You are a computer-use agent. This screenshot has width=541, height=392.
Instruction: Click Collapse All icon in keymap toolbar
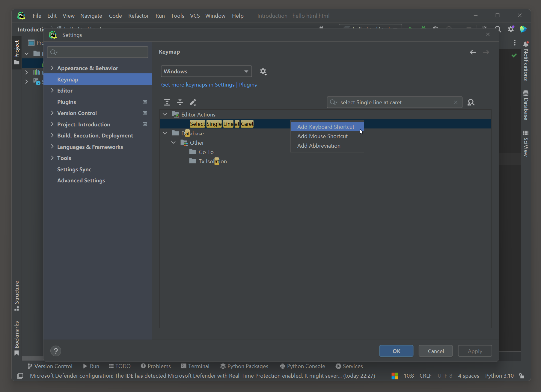click(x=180, y=102)
